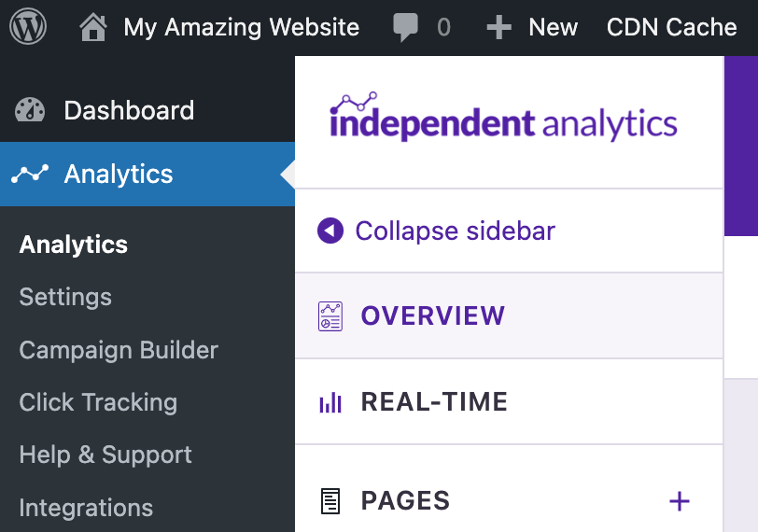This screenshot has height=532, width=758.
Task: Open the Integrations submenu item
Action: pos(86,508)
